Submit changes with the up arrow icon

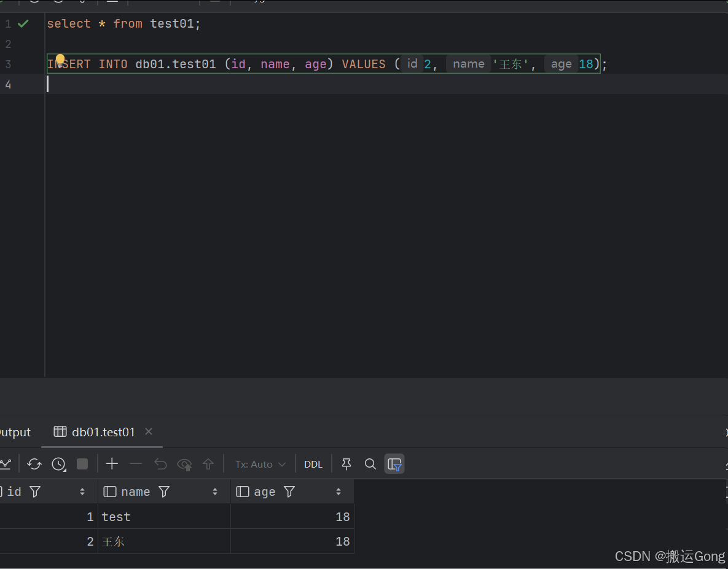click(208, 464)
